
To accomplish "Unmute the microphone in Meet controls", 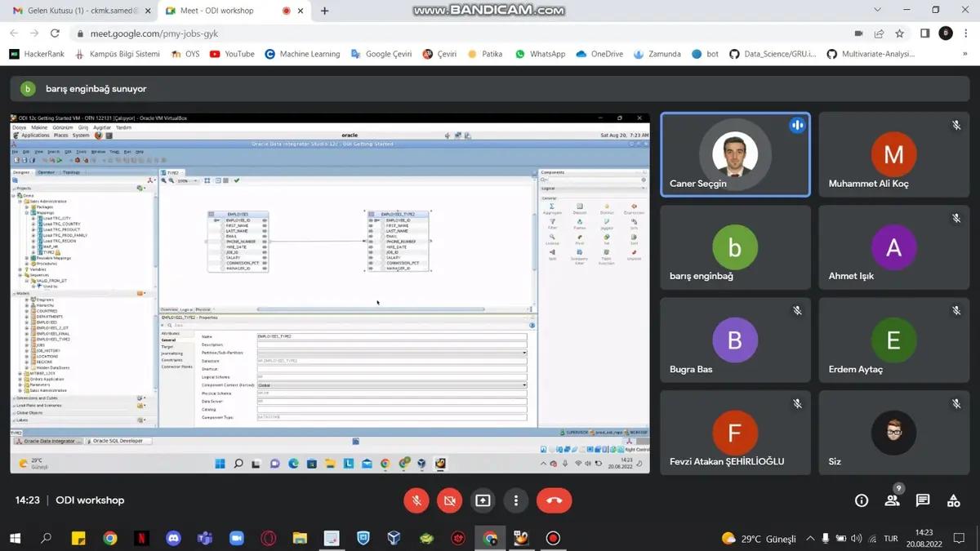I will [416, 500].
